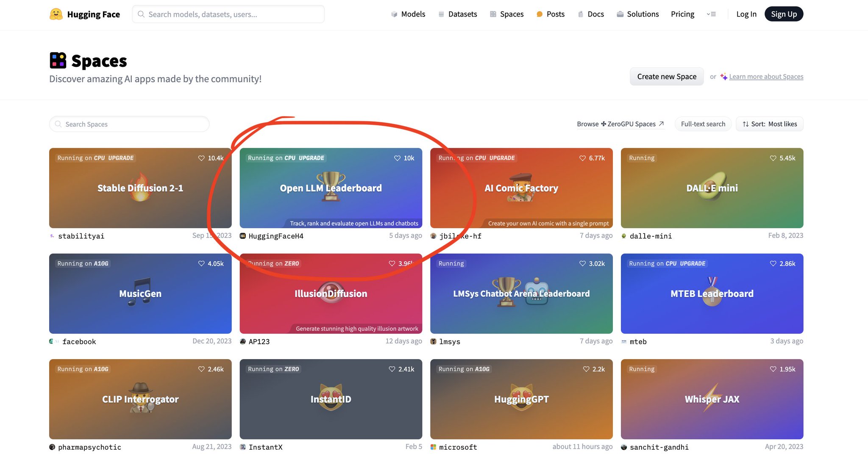Image resolution: width=868 pixels, height=459 pixels.
Task: Click Browse ZeroGPU Spaces link
Action: (x=620, y=124)
